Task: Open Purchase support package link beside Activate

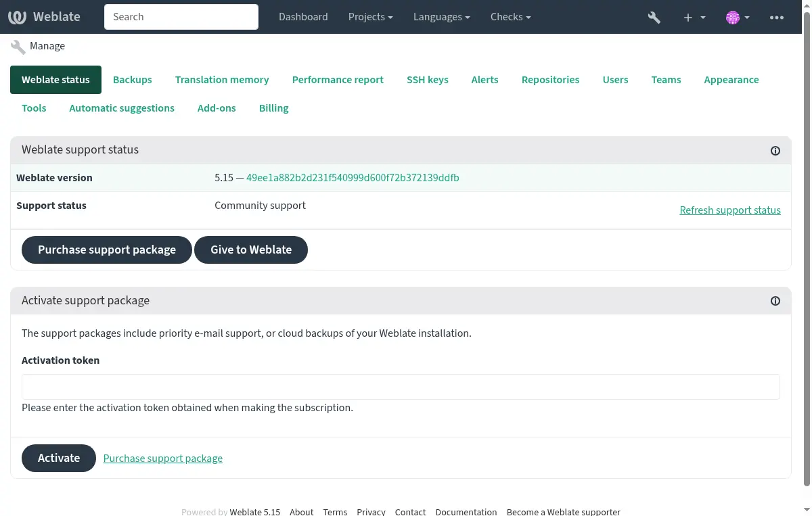Action: coord(163,459)
